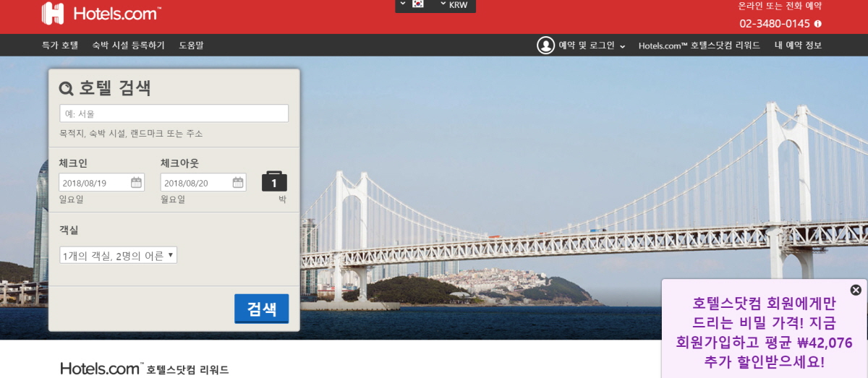Open the rooms and adults dropdown
868x378 pixels.
(118, 255)
